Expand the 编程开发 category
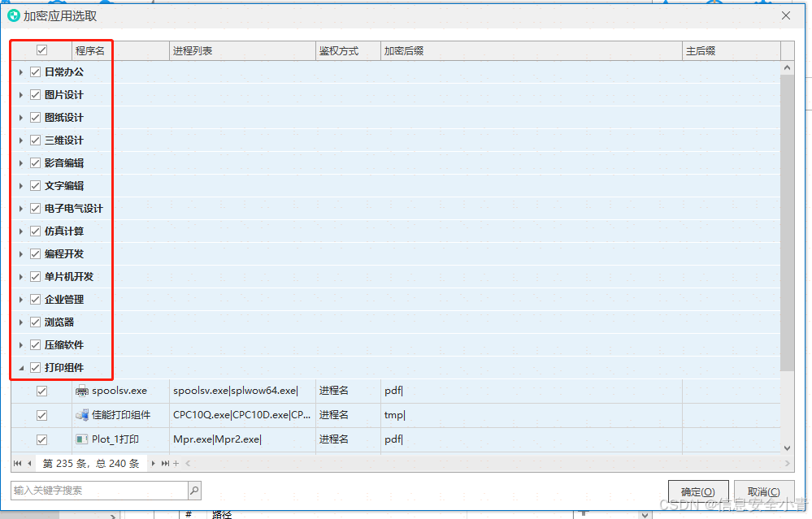 (20, 254)
